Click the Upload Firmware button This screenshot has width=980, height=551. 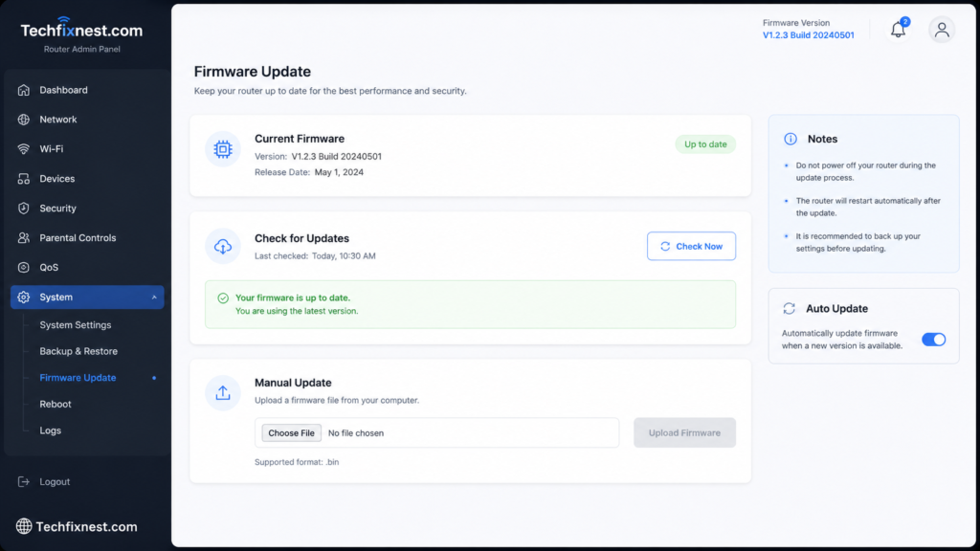[x=684, y=433]
